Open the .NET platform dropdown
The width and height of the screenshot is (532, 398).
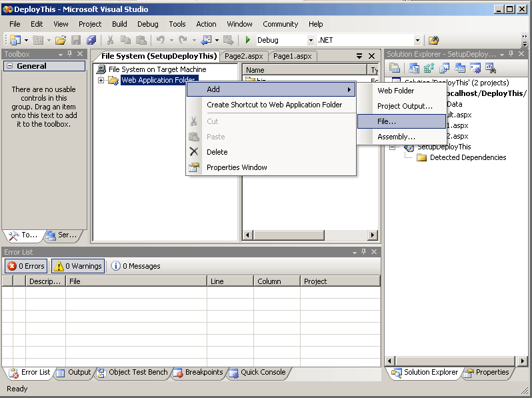pyautogui.click(x=418, y=41)
